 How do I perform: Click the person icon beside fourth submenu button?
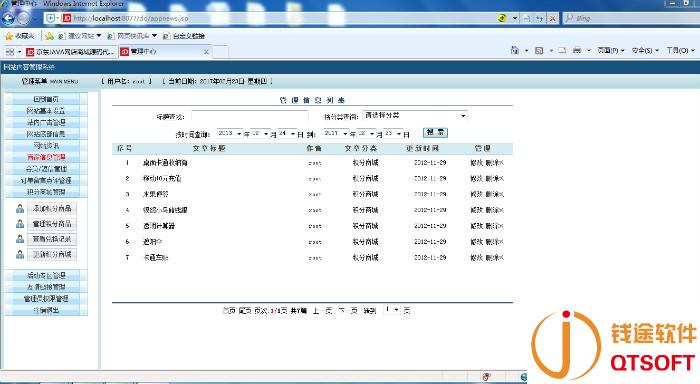point(20,255)
